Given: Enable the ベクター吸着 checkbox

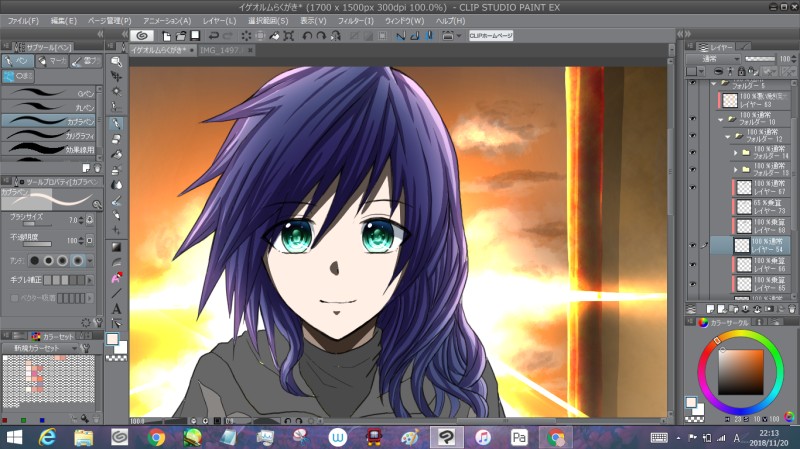Looking at the screenshot, I should [14, 298].
